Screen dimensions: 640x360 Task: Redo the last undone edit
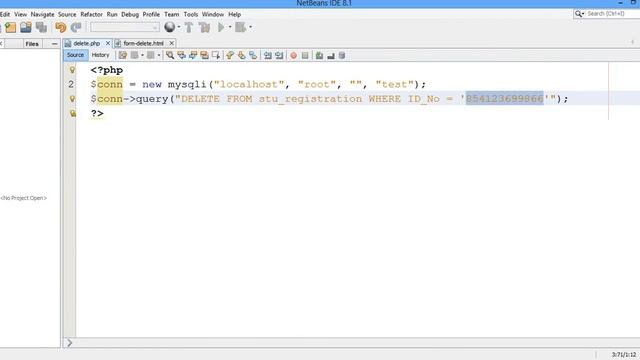76,27
